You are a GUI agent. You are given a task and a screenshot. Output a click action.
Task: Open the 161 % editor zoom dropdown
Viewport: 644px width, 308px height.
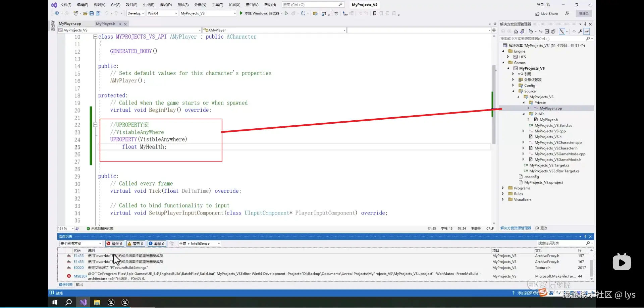[66, 229]
